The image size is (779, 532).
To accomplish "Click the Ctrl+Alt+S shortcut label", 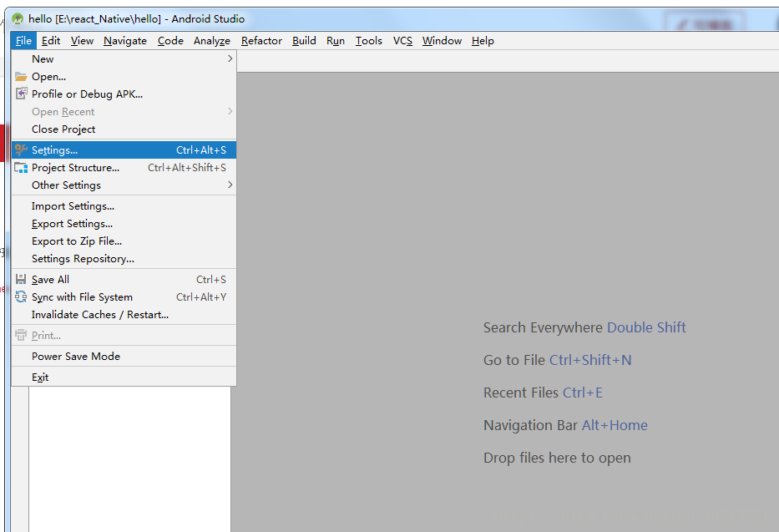I will 201,150.
